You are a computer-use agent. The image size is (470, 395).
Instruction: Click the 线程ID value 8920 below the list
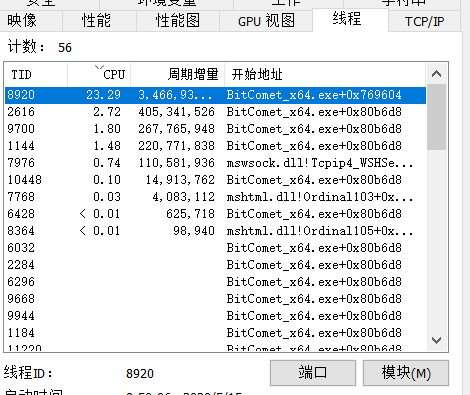pos(140,374)
